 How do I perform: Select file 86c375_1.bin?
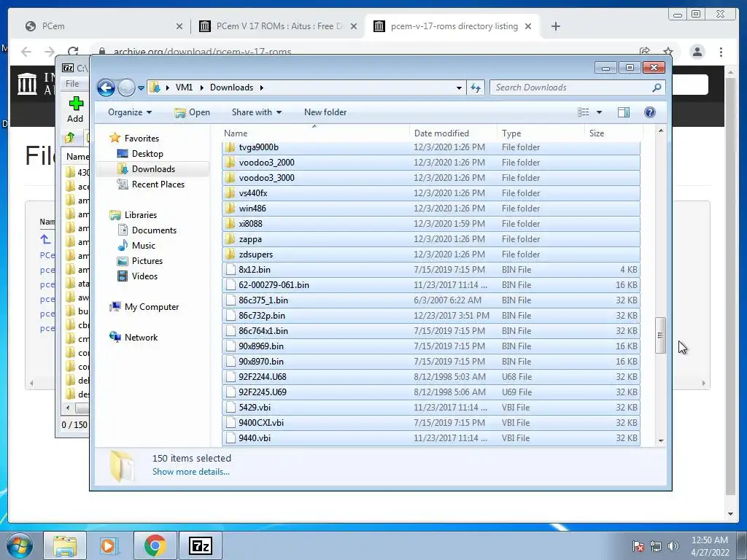[430, 300]
